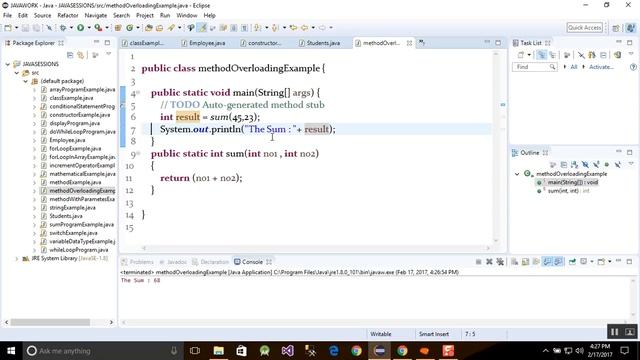This screenshot has height=360, width=640.
Task: Click Hide Static Fields and Methods icon in Outline
Action: [596, 164]
